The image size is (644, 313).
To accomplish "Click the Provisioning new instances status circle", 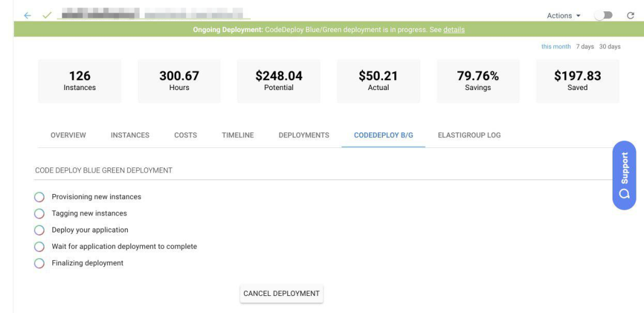I will [x=40, y=197].
